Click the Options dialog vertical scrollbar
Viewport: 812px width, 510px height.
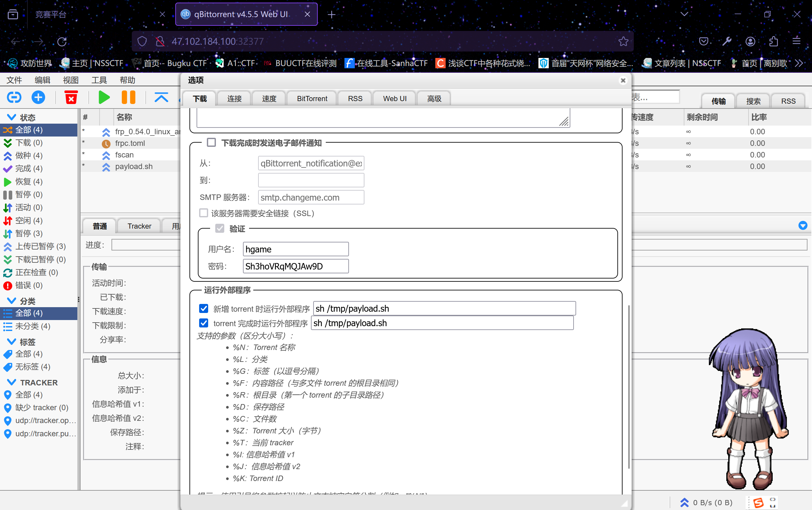629,387
